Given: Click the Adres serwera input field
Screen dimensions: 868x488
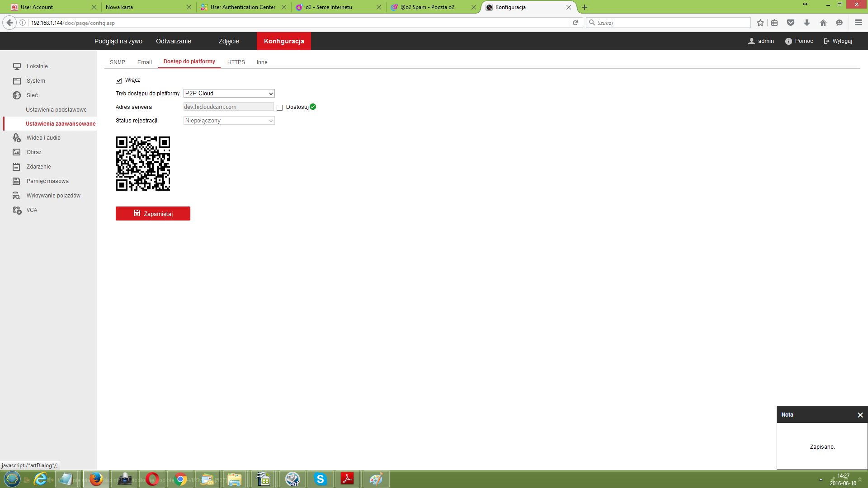Looking at the screenshot, I should click(x=228, y=107).
